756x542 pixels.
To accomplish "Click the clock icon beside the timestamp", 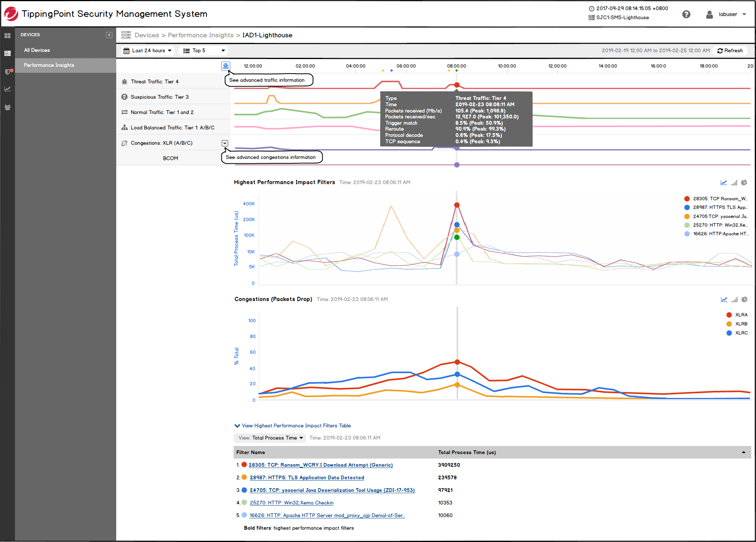I will pos(591,9).
